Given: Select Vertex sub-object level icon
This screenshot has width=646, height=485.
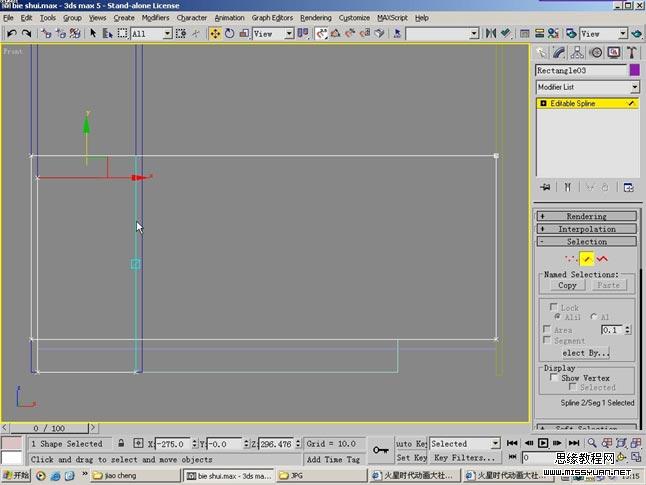Looking at the screenshot, I should coord(570,259).
